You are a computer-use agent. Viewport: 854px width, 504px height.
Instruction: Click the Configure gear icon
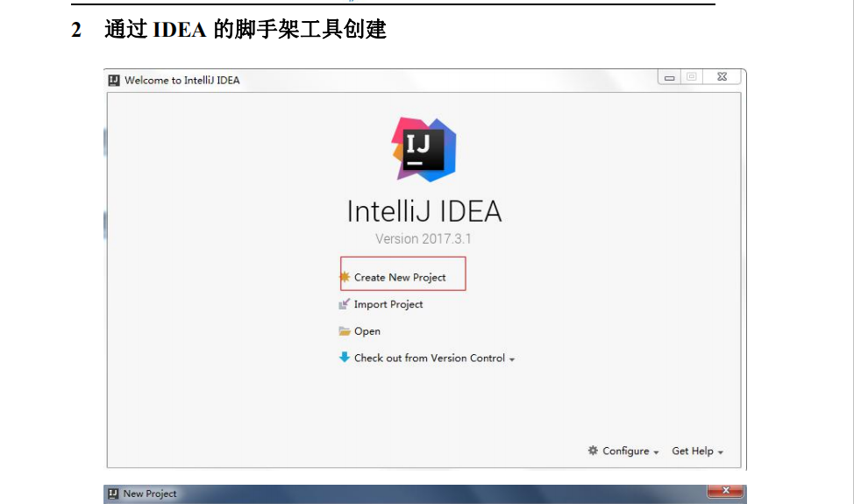[593, 451]
